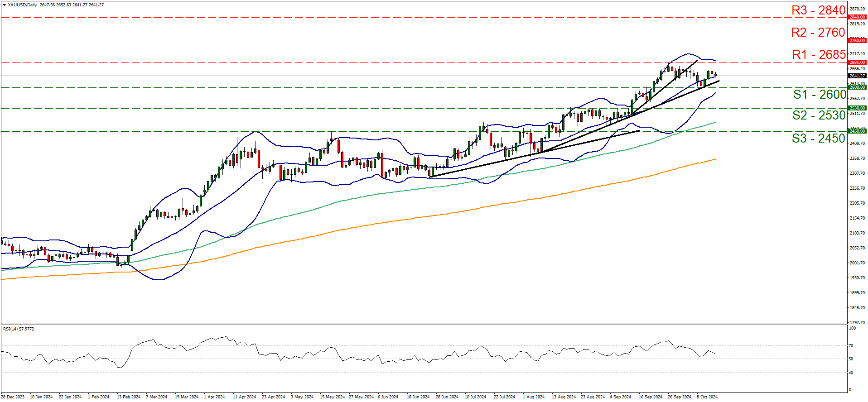Click the red 2685.00 price axis tag
This screenshot has height=402, width=868.
pos(857,62)
